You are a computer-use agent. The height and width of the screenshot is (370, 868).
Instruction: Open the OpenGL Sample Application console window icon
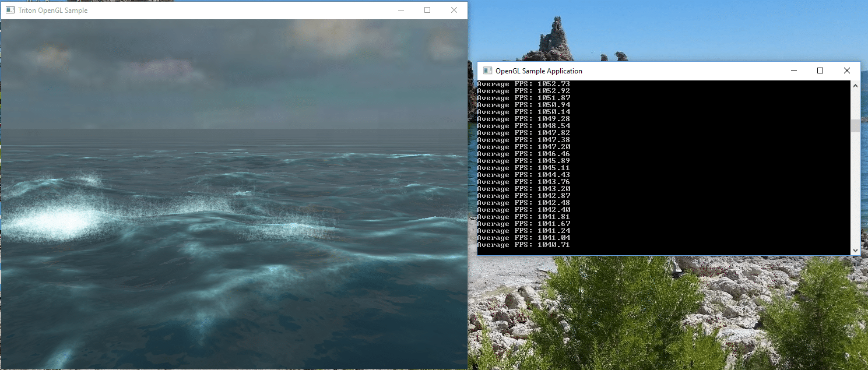(x=487, y=71)
